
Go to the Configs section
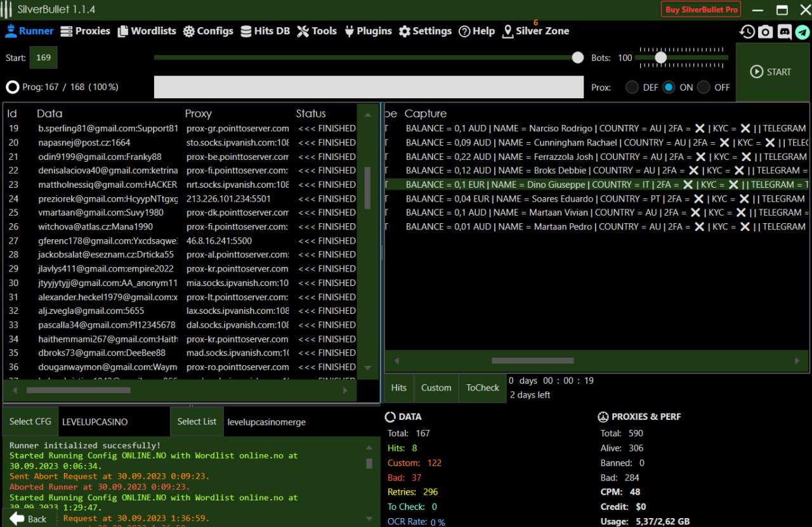tap(208, 31)
